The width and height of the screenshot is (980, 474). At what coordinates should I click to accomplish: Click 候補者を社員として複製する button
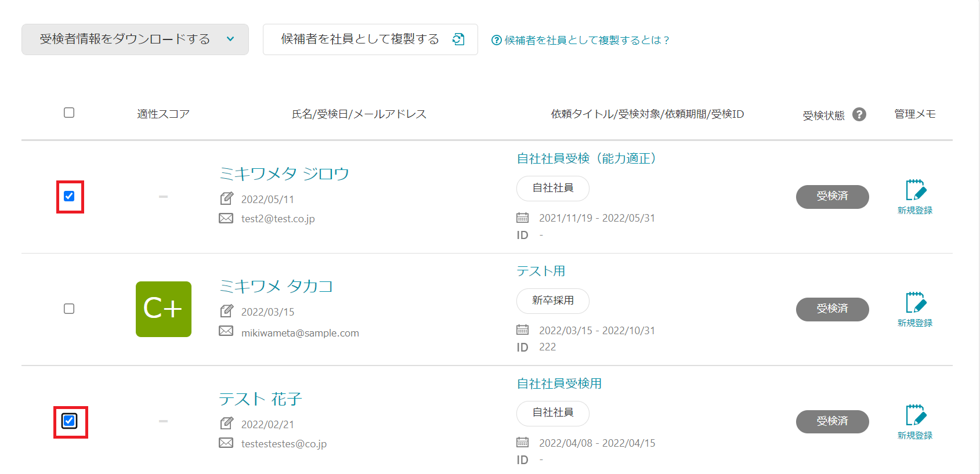[x=360, y=39]
